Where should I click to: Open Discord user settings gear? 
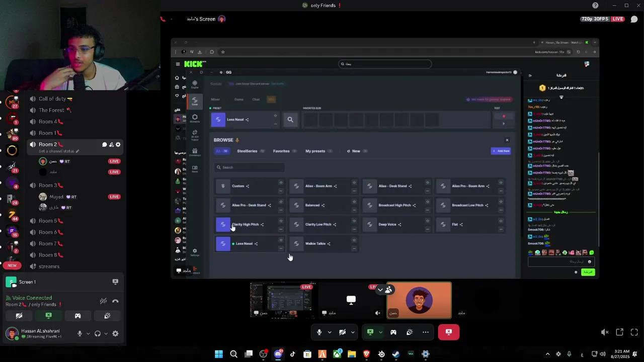coord(115,333)
